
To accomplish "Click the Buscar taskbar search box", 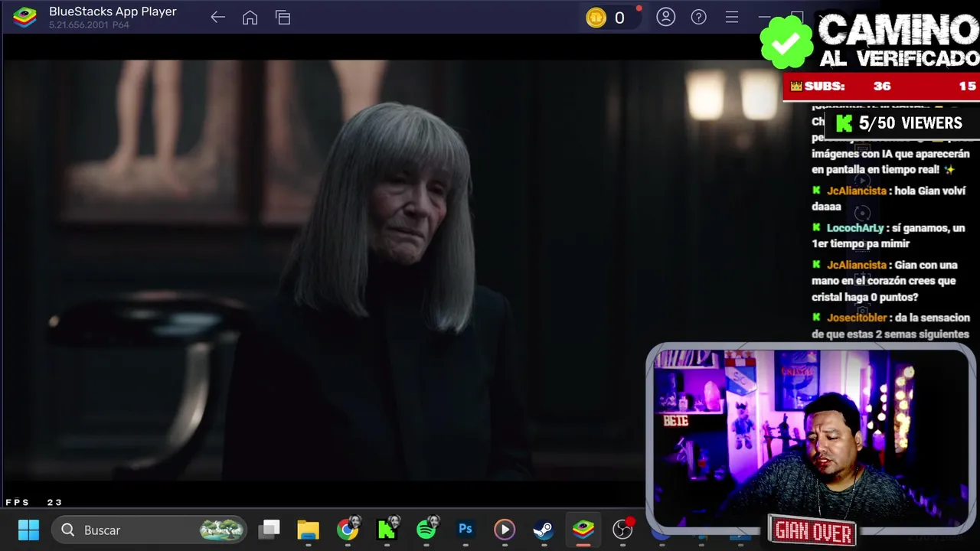I will coord(150,530).
